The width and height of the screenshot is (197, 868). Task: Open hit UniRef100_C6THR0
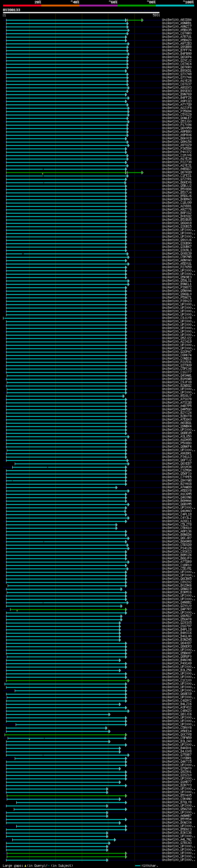pos(177,33)
